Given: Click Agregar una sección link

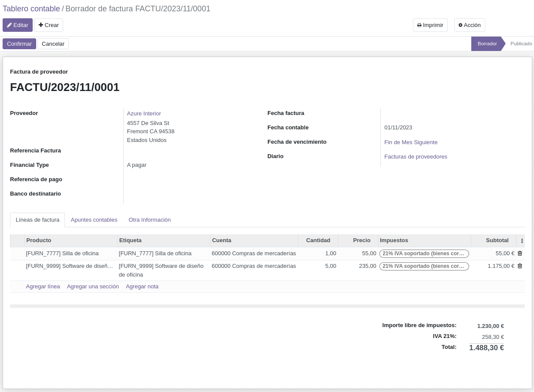Looking at the screenshot, I should [x=93, y=287].
